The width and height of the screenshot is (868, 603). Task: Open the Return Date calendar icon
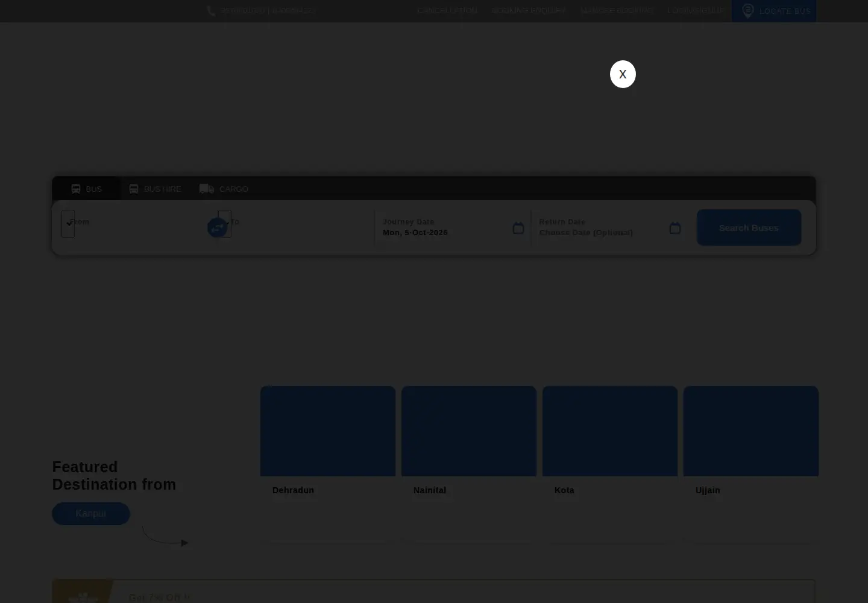[x=675, y=228]
